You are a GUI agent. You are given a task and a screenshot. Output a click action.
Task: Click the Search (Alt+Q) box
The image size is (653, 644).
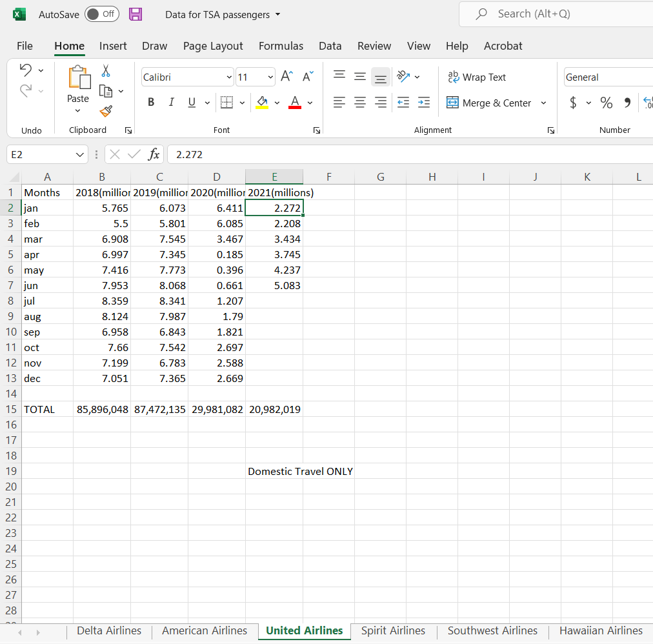tap(556, 14)
